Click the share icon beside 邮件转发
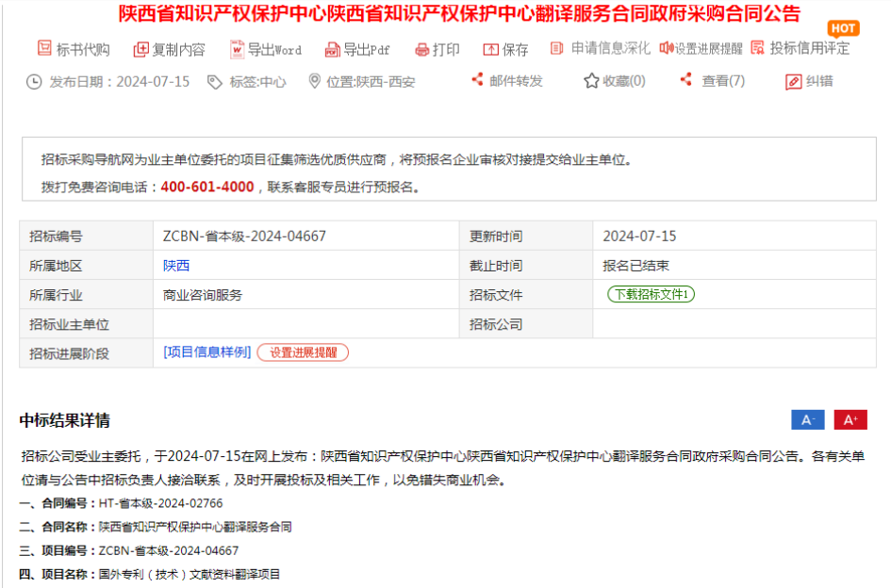Viewport: 891px width, 588px height. pos(477,80)
